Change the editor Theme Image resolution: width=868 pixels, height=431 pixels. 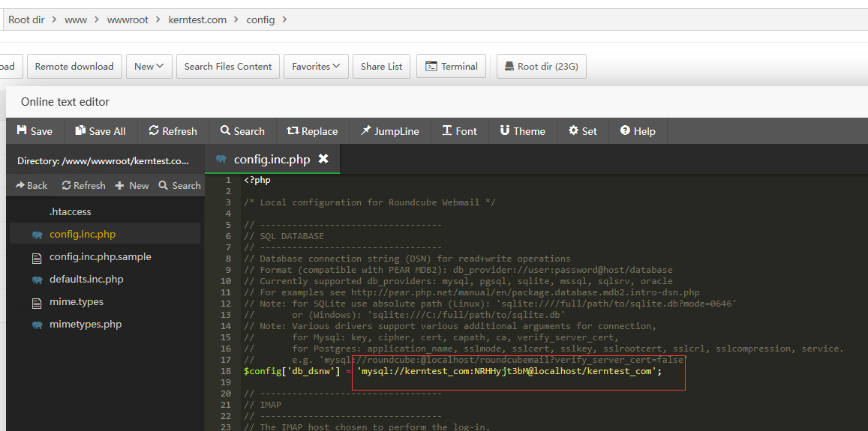[x=522, y=131]
